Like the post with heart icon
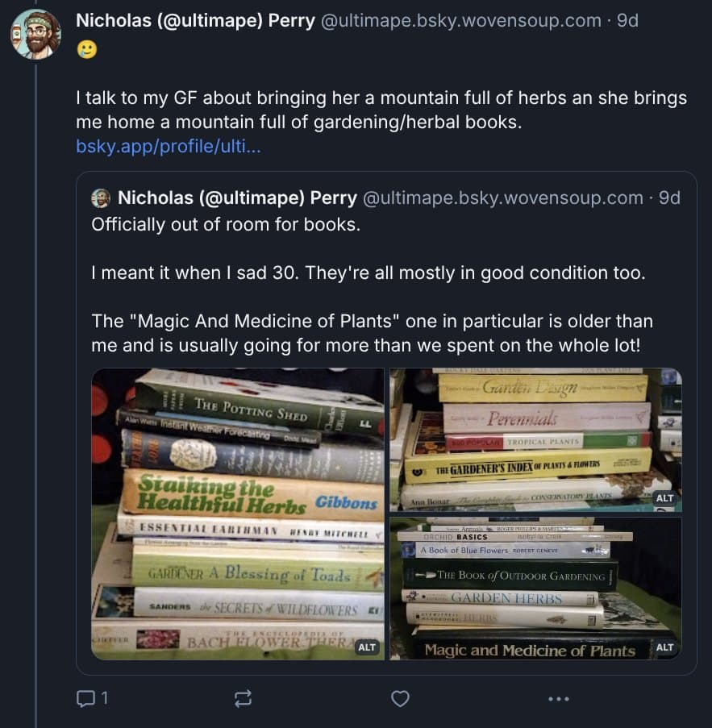Screen dimensions: 712x728 click(400, 698)
